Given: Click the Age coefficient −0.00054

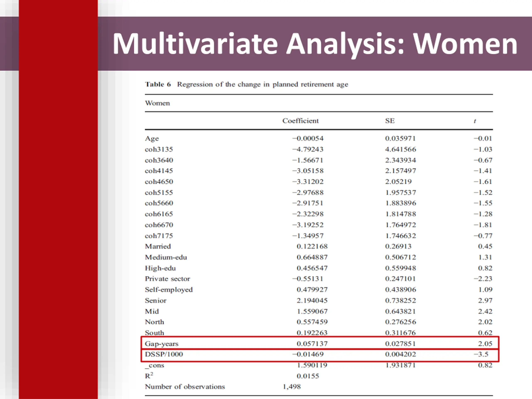Looking at the screenshot, I should (x=308, y=138).
